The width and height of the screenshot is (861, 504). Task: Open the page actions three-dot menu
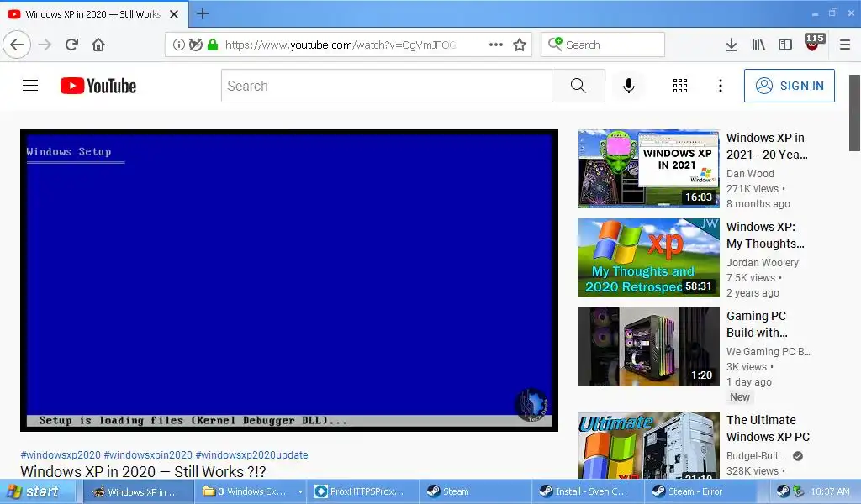pyautogui.click(x=496, y=45)
